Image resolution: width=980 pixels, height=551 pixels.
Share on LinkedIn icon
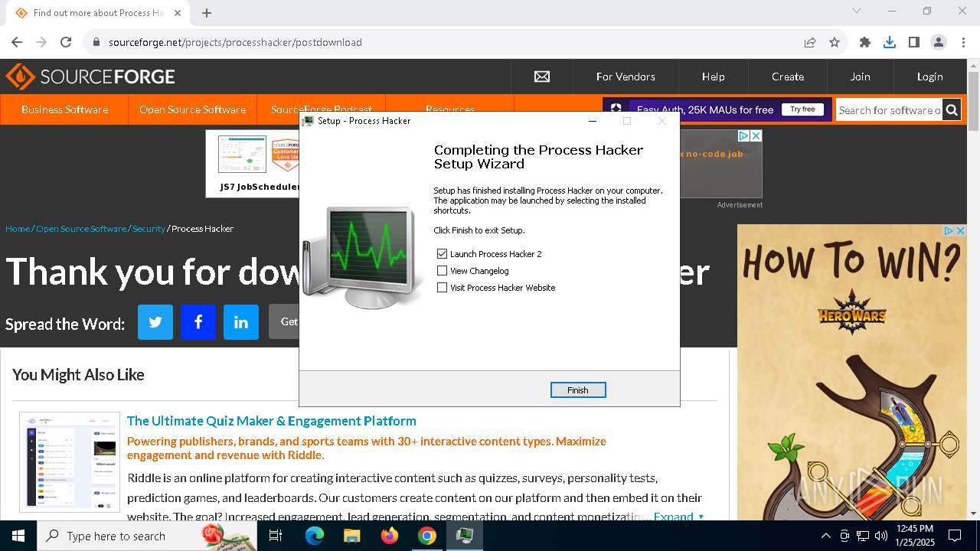tap(241, 322)
